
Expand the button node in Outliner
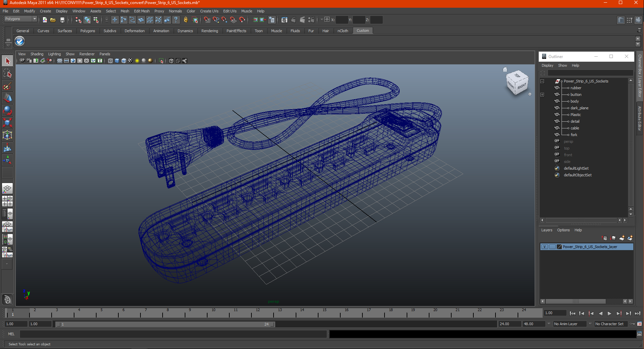(542, 95)
